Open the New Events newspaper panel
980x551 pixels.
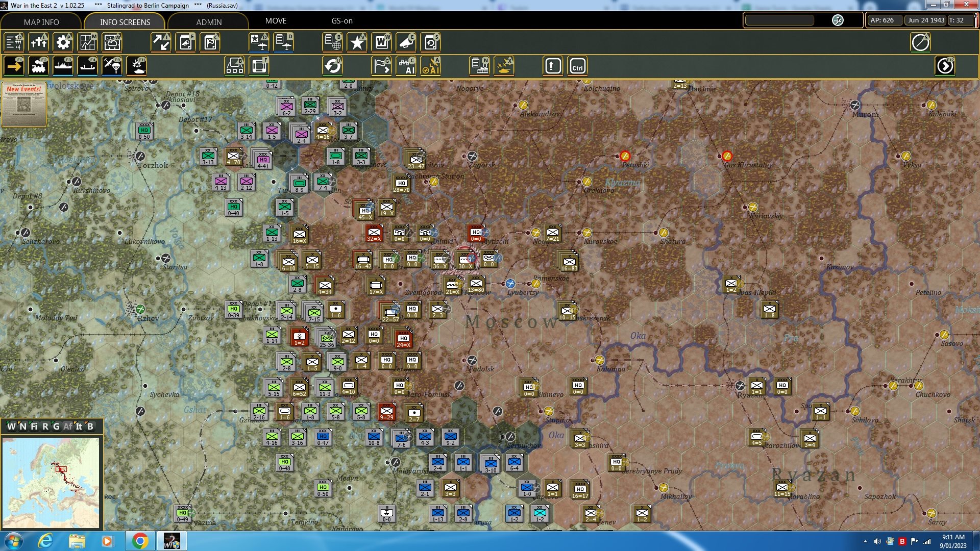[x=23, y=105]
